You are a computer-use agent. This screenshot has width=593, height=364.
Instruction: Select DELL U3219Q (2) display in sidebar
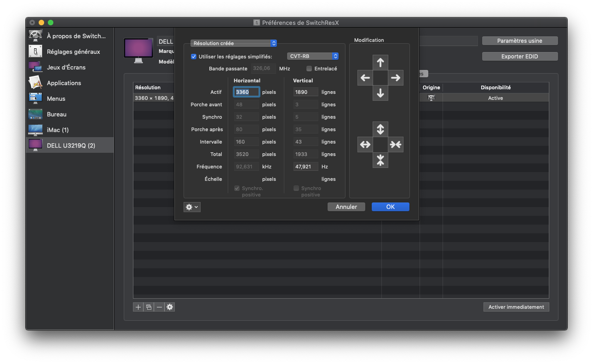pyautogui.click(x=69, y=145)
